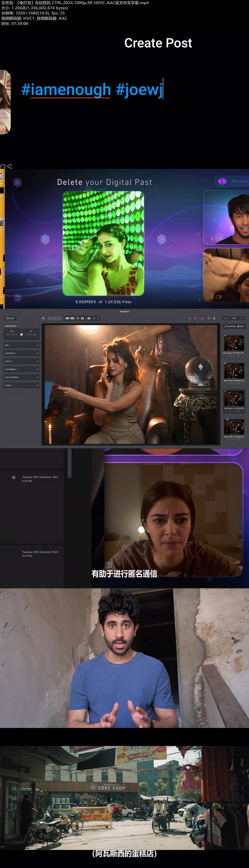Go to next photo with right hexagon arrow
249x868 pixels.
(162, 239)
